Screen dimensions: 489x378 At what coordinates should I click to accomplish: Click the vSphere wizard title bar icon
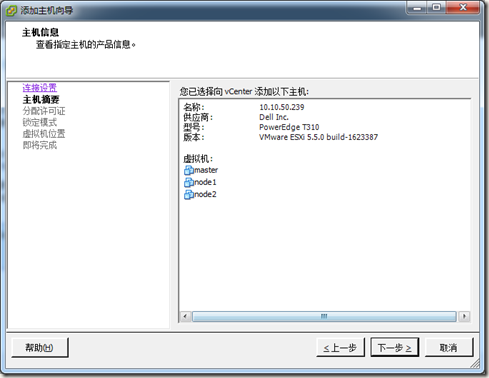click(x=11, y=10)
